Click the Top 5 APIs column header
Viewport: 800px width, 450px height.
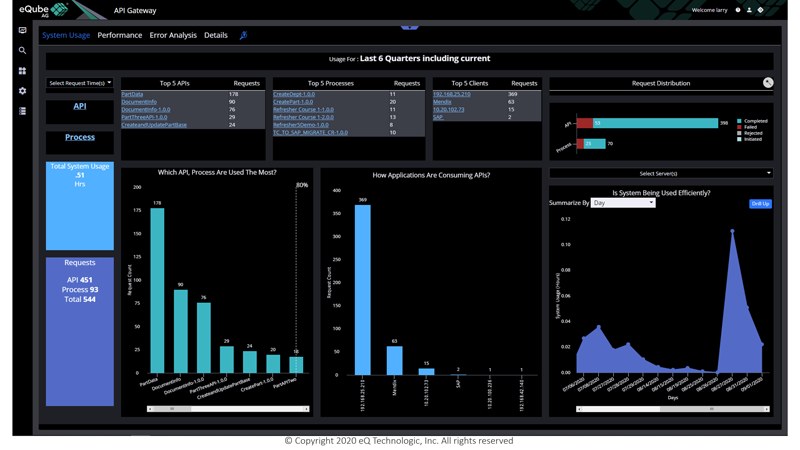[x=174, y=83]
